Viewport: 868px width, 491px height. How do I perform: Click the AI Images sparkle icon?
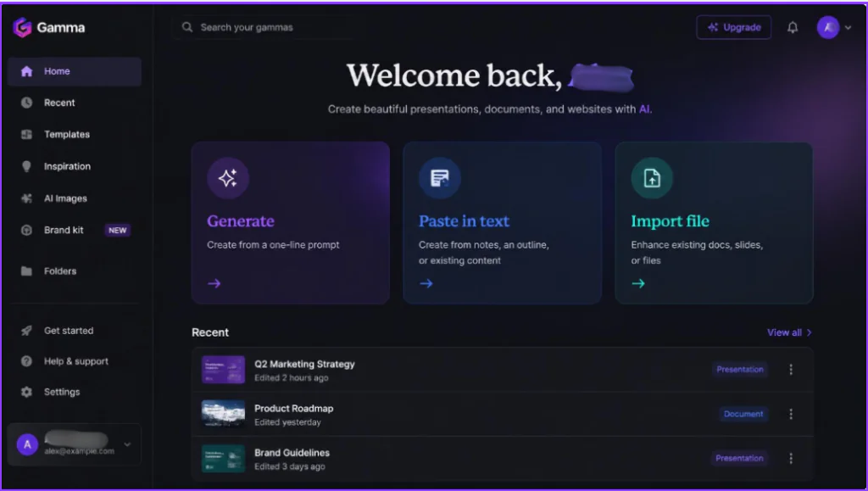click(26, 198)
